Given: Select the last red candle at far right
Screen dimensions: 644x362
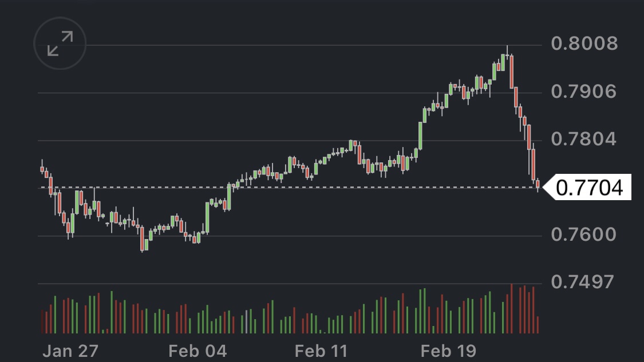Looking at the screenshot, I should point(538,184).
